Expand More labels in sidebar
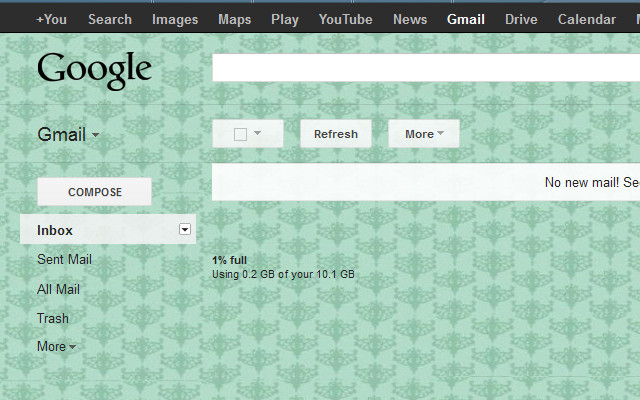This screenshot has width=640, height=400. pos(56,346)
